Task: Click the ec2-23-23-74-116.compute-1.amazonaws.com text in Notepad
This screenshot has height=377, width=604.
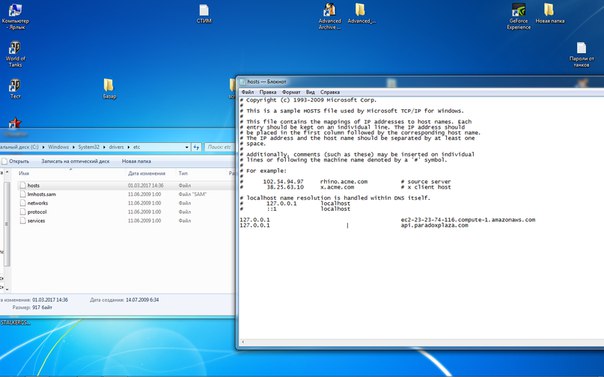Action: pyautogui.click(x=468, y=220)
